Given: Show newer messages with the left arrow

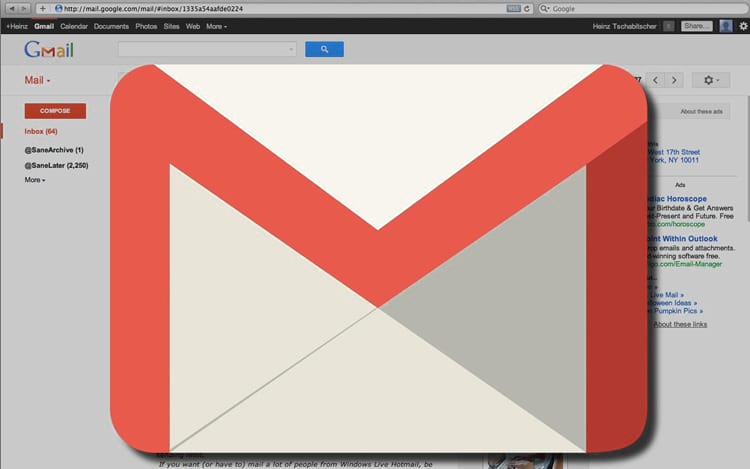Looking at the screenshot, I should [x=655, y=80].
